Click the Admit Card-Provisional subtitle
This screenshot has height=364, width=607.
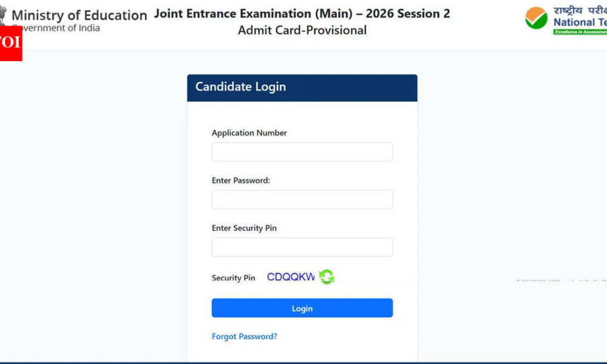tap(302, 30)
